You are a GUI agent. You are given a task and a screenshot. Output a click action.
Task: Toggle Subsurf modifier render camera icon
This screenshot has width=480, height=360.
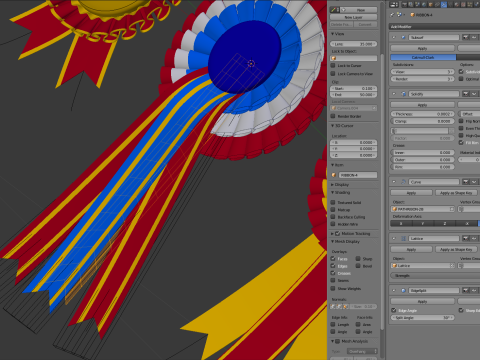[x=466, y=37]
